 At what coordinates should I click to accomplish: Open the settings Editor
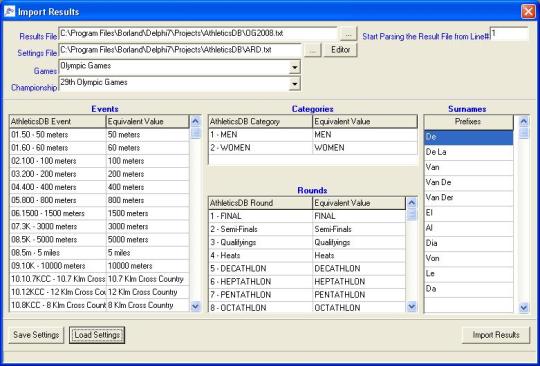pyautogui.click(x=340, y=50)
